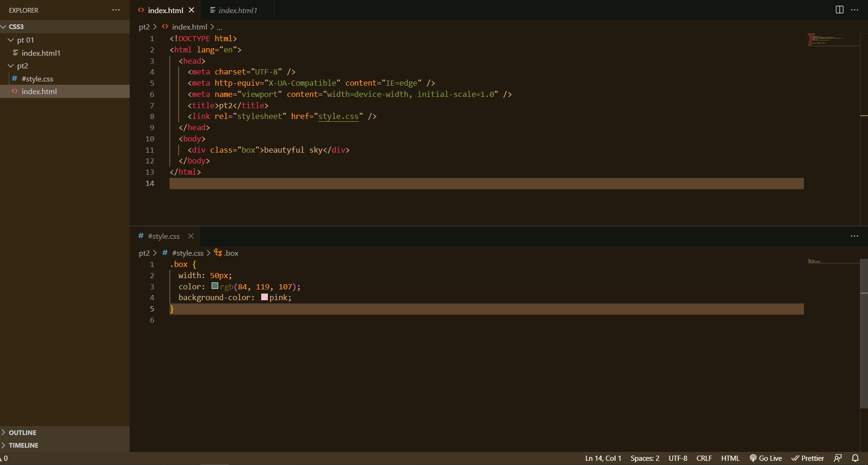Change encoding via UTF-8 status item
Image resolution: width=868 pixels, height=465 pixels.
tap(678, 458)
